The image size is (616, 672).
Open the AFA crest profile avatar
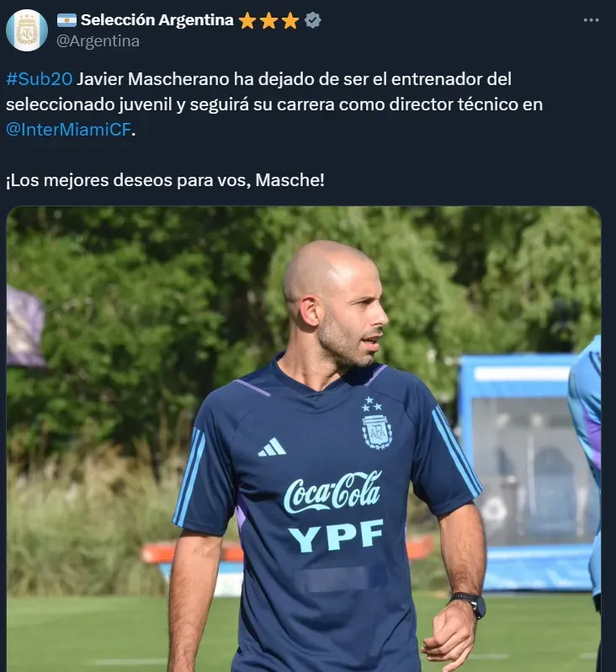27,30
